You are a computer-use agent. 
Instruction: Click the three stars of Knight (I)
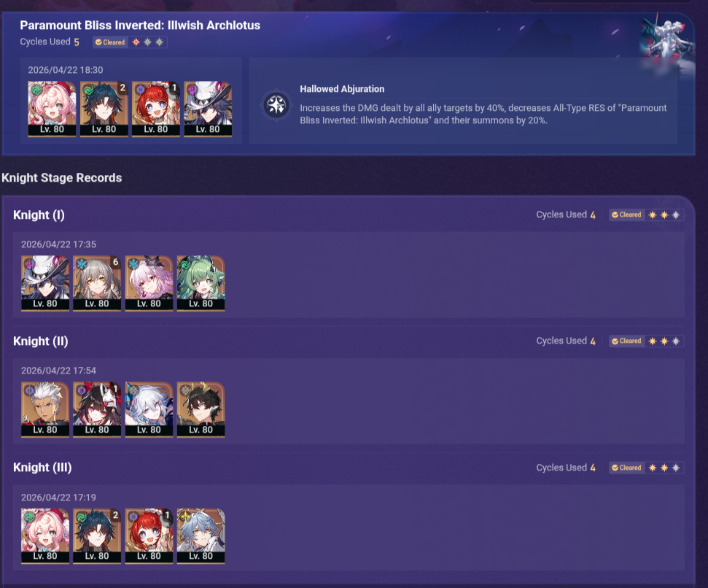pos(664,215)
